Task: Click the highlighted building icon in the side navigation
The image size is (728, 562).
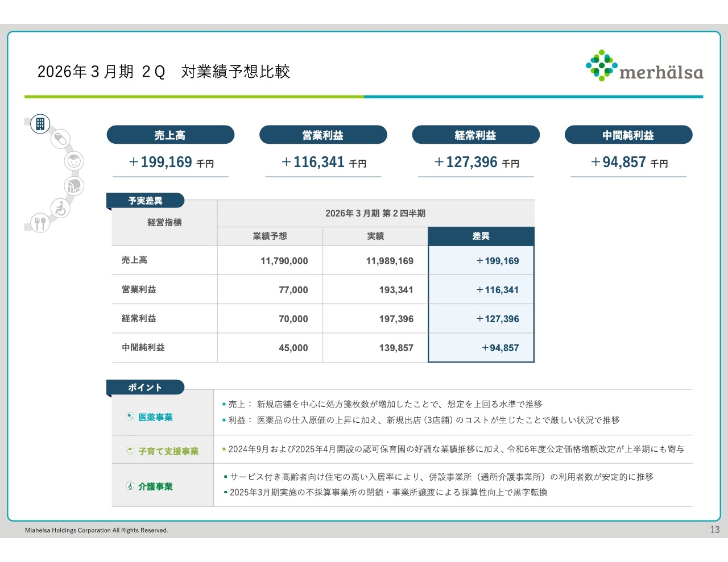Action: point(40,123)
